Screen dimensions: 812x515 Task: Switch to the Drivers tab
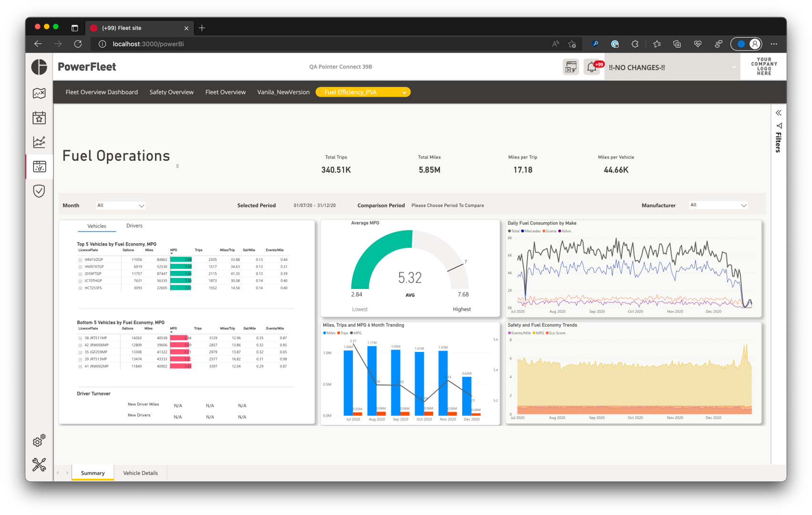click(134, 226)
